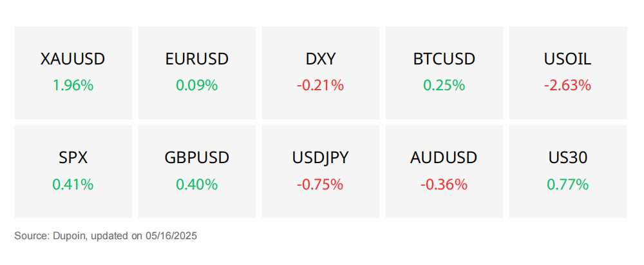Click the DXY ticker heading
This screenshot has width=644, height=265.
click(320, 59)
